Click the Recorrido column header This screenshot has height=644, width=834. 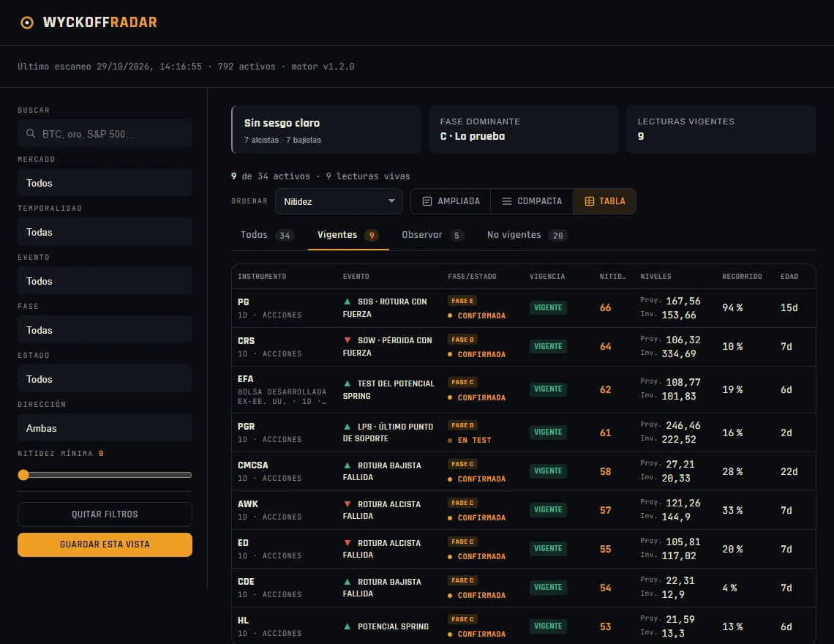pyautogui.click(x=742, y=276)
